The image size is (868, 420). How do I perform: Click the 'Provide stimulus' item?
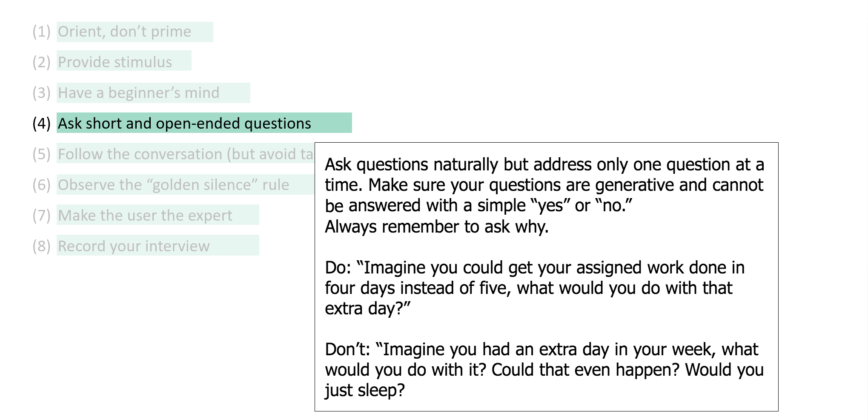coord(124,61)
